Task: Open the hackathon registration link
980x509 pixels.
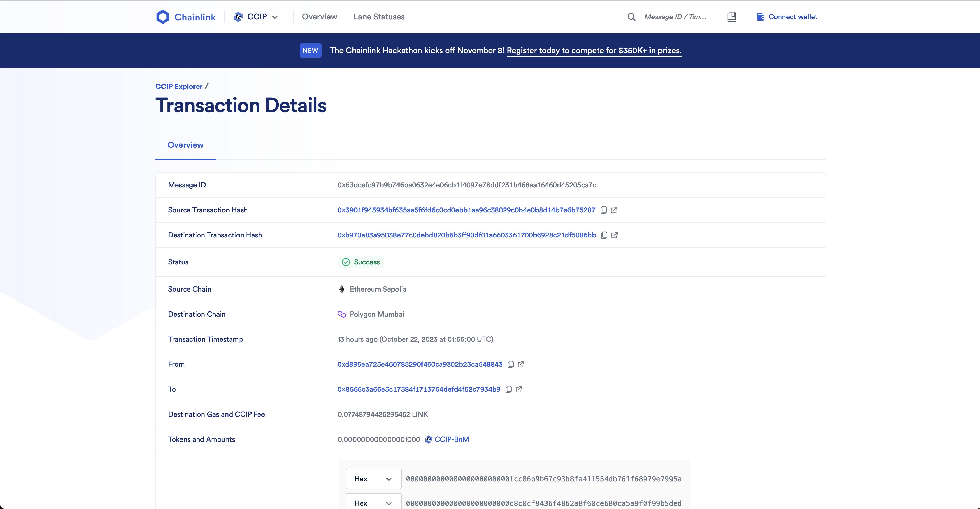Action: click(x=594, y=51)
